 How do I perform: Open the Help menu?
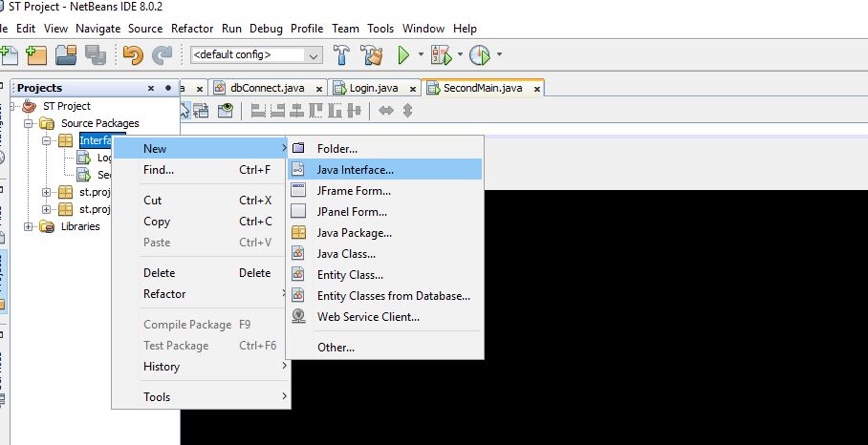pos(465,29)
